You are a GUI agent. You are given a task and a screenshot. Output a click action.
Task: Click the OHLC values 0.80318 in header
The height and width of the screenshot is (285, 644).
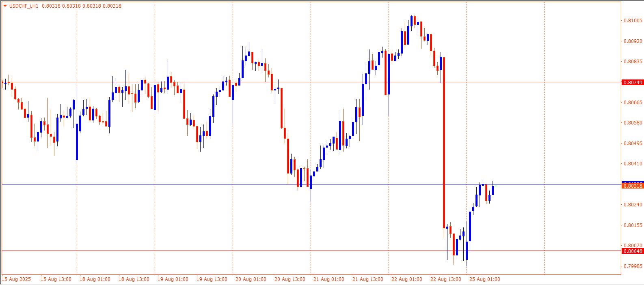81,6
